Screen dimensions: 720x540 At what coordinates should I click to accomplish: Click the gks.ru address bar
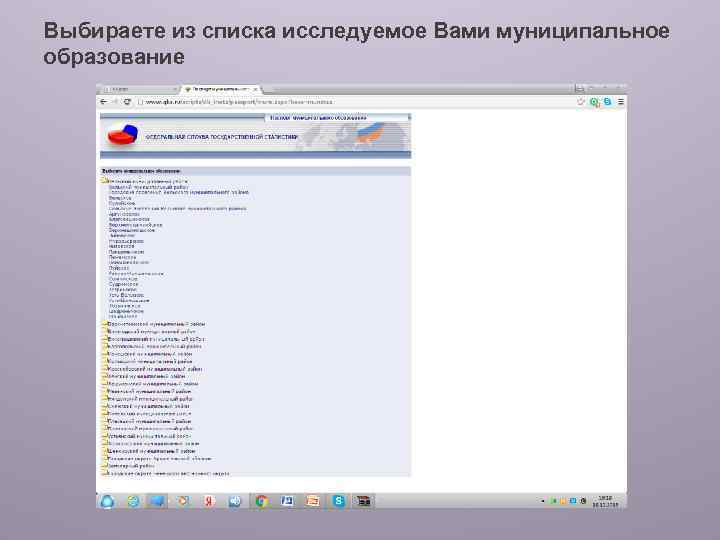354,102
